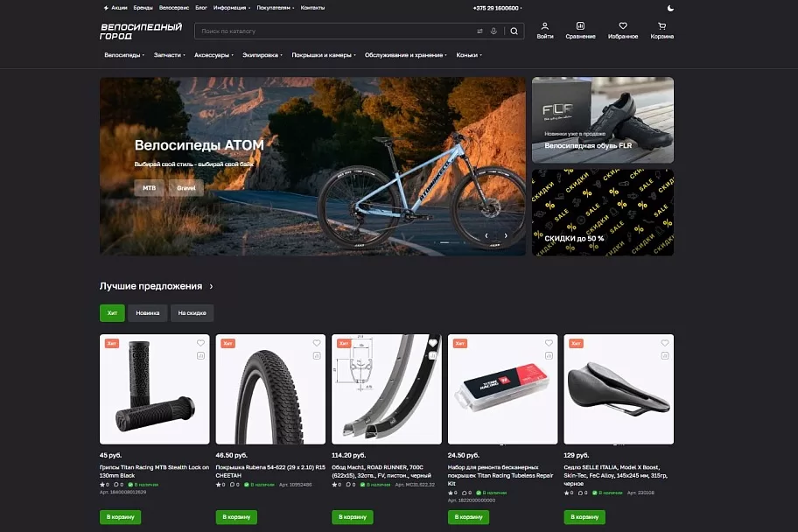Expand the Информация top menu
This screenshot has width=798, height=532.
pos(232,8)
